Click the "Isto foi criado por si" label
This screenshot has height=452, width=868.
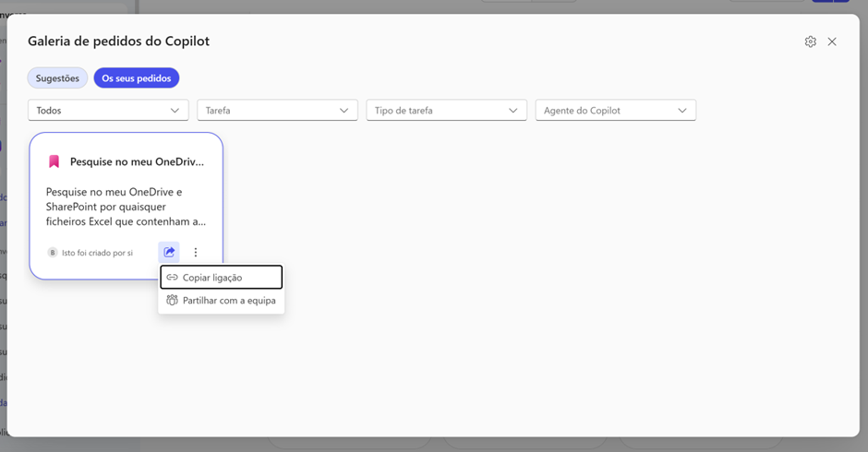click(x=97, y=253)
